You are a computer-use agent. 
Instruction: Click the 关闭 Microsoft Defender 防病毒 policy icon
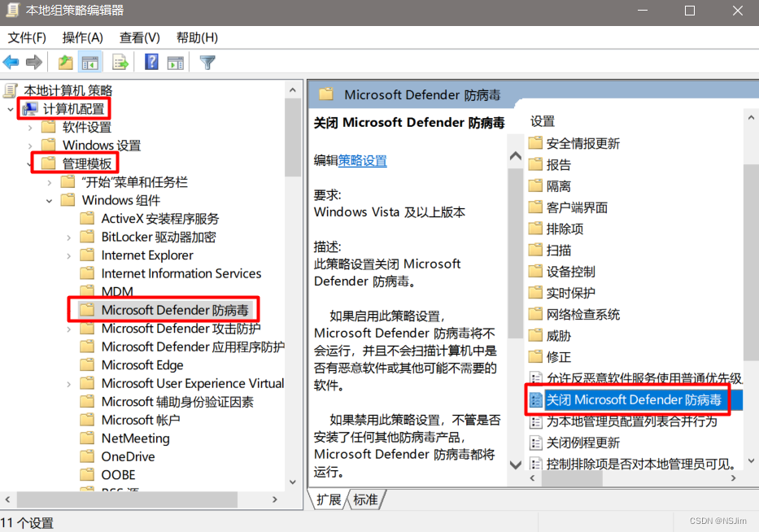[x=535, y=400]
